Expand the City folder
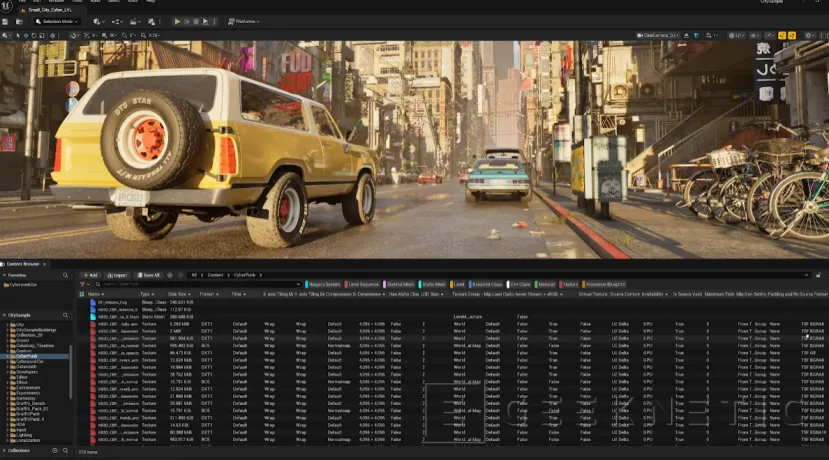 coord(7,325)
